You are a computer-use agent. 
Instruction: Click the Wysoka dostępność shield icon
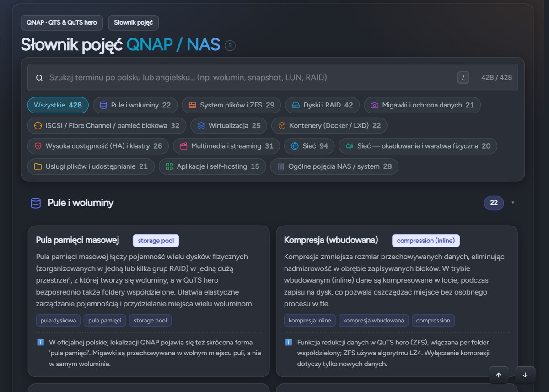click(38, 146)
